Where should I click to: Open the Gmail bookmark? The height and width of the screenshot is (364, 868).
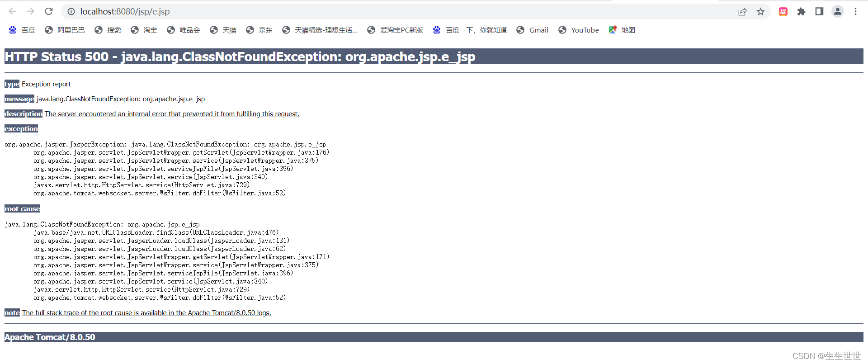pos(533,30)
